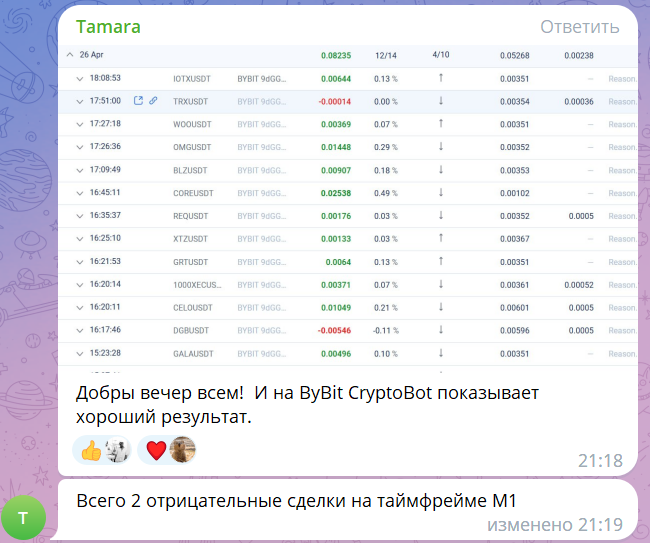Click the red -0.00014 profit value
Viewport: 650px width, 543px height.
click(x=335, y=102)
